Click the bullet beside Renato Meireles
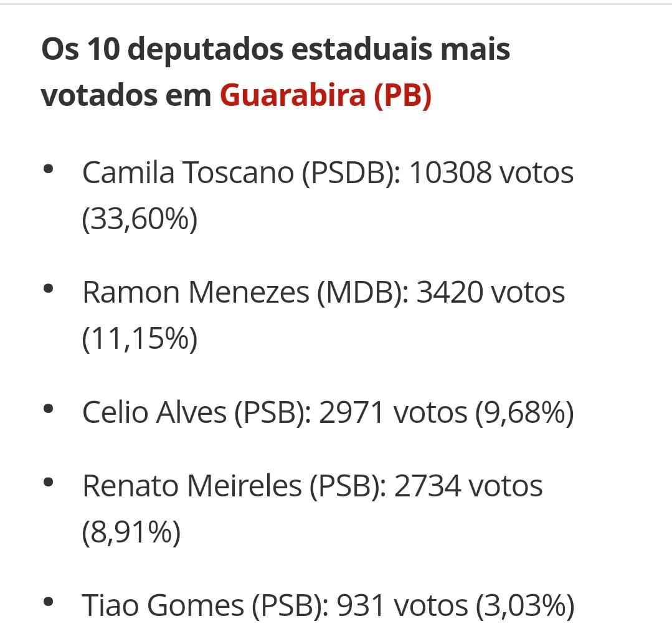 click(x=49, y=483)
